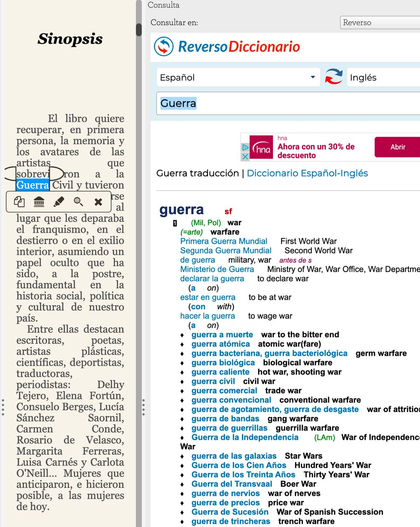The width and height of the screenshot is (420, 527).
Task: Open the Español source language dropdown
Action: click(x=238, y=77)
